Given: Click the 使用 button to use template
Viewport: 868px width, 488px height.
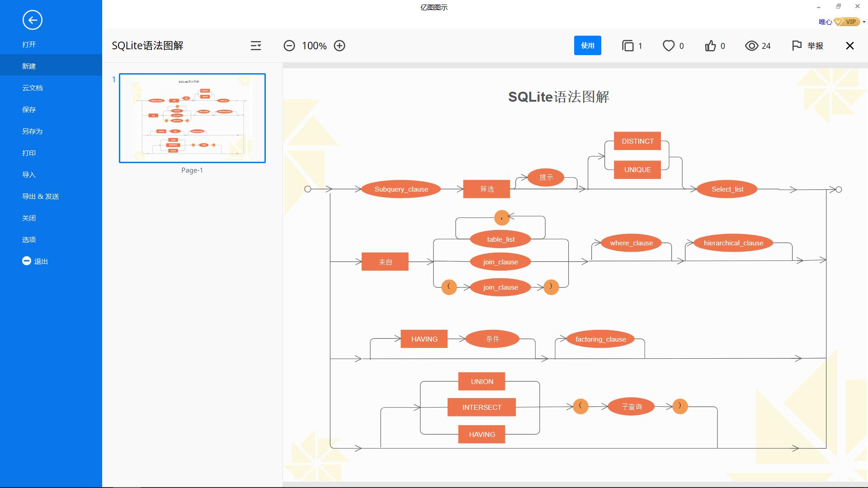Looking at the screenshot, I should [587, 46].
